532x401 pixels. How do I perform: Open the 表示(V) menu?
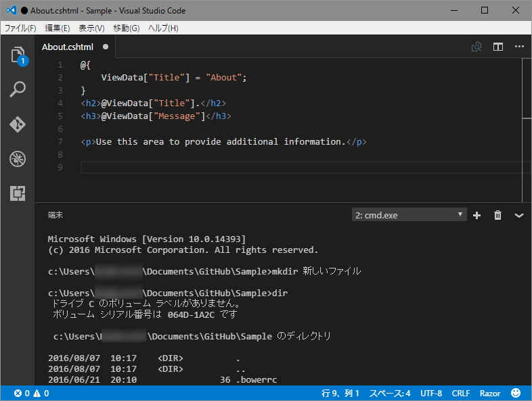[91, 28]
